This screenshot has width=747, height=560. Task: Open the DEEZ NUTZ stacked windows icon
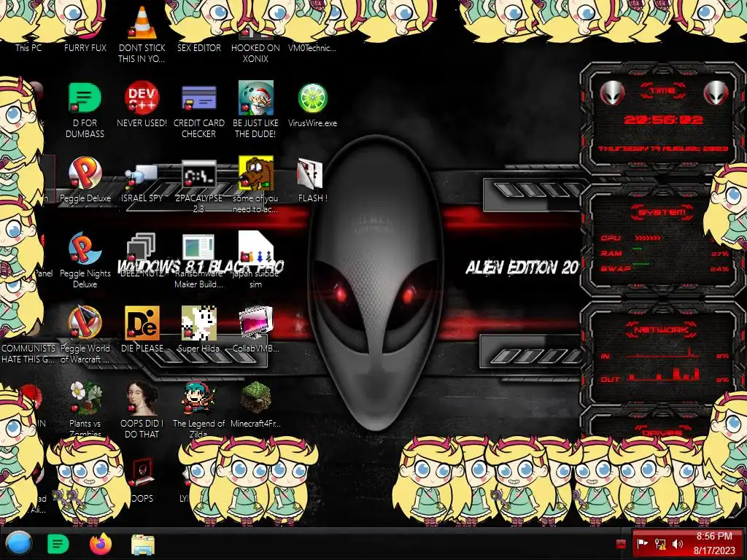pyautogui.click(x=142, y=248)
